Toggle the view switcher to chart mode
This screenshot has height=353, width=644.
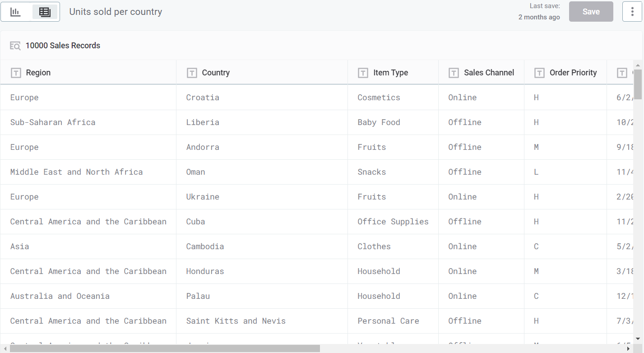click(x=15, y=11)
